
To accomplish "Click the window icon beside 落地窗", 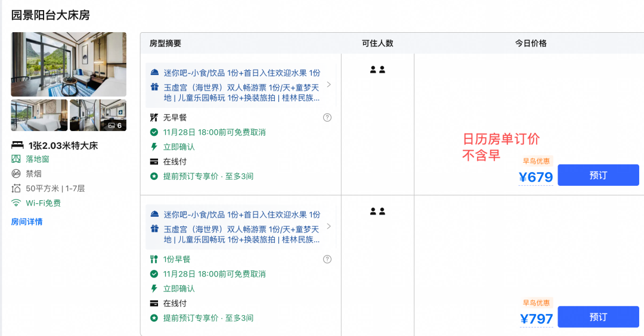I will (x=16, y=159).
